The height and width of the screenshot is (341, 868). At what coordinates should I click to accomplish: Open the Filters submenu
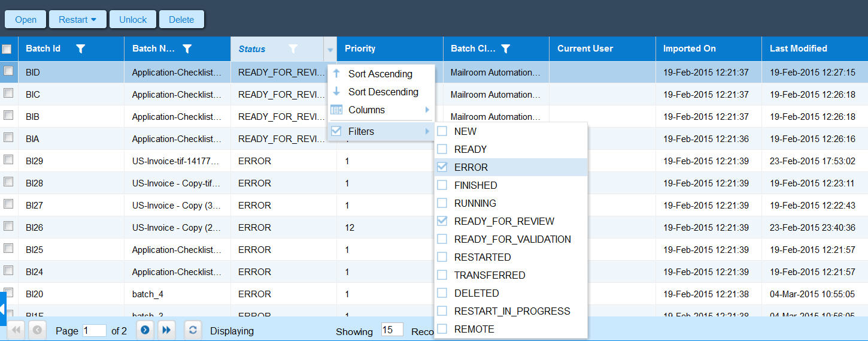click(381, 131)
